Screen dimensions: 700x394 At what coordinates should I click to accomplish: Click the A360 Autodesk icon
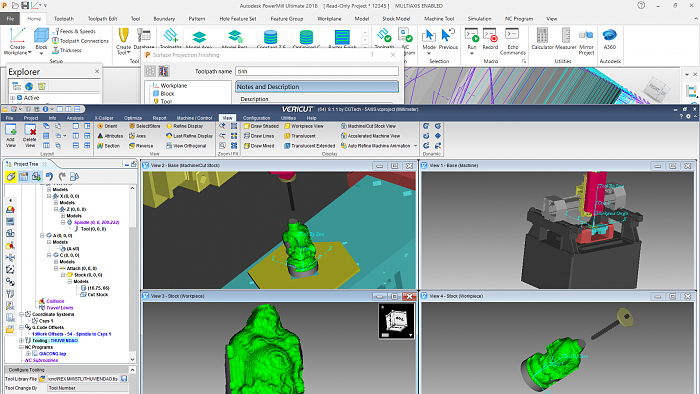[x=609, y=35]
